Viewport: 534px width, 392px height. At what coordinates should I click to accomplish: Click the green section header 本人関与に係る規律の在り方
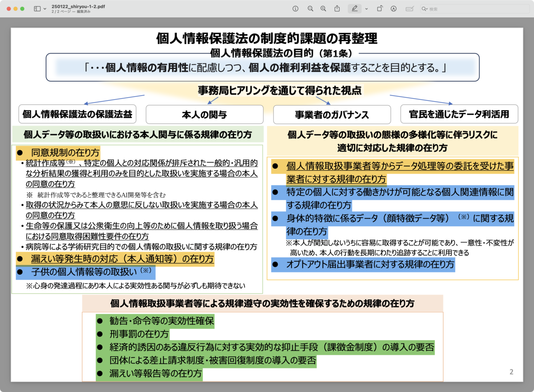coord(138,134)
